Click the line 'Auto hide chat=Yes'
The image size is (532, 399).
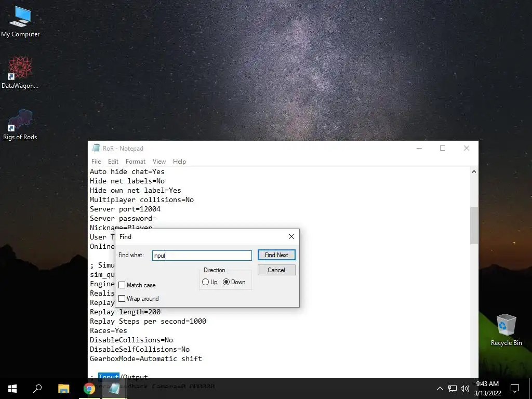pos(127,171)
